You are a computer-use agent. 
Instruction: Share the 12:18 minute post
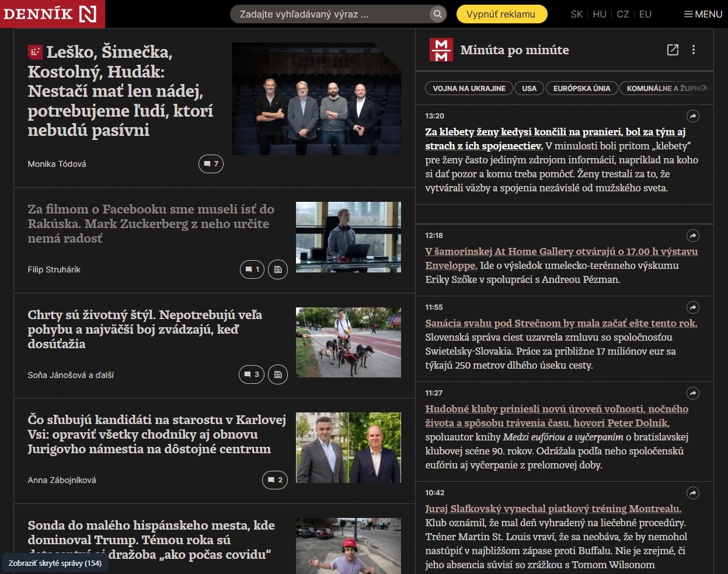692,236
